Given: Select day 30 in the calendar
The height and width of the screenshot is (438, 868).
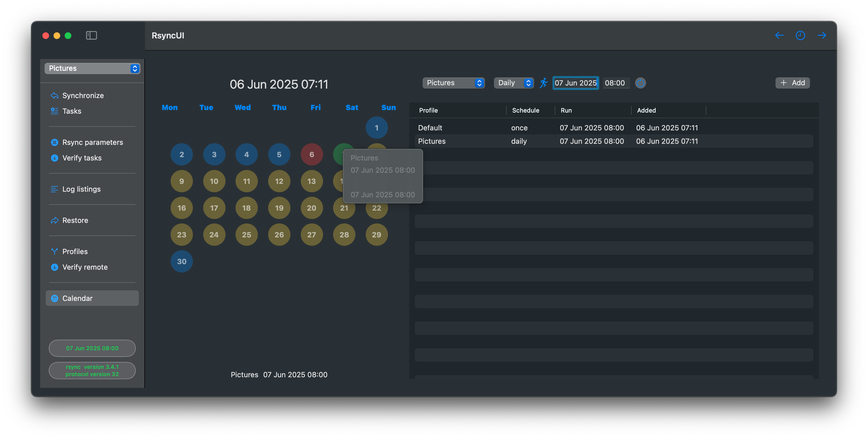Looking at the screenshot, I should [182, 261].
